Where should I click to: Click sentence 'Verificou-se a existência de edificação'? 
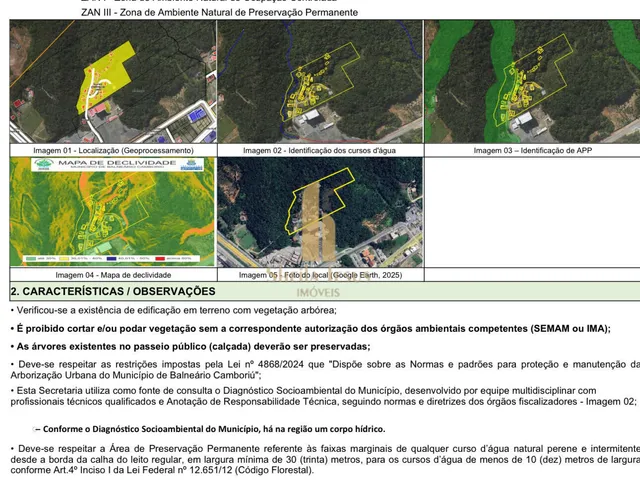pyautogui.click(x=173, y=310)
